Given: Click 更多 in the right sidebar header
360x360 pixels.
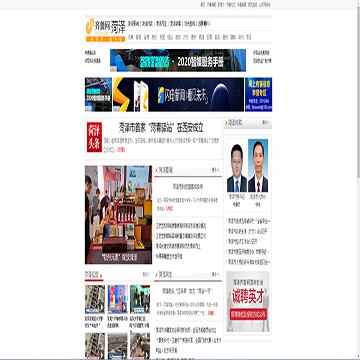Looking at the screenshot, I should coord(266,123).
